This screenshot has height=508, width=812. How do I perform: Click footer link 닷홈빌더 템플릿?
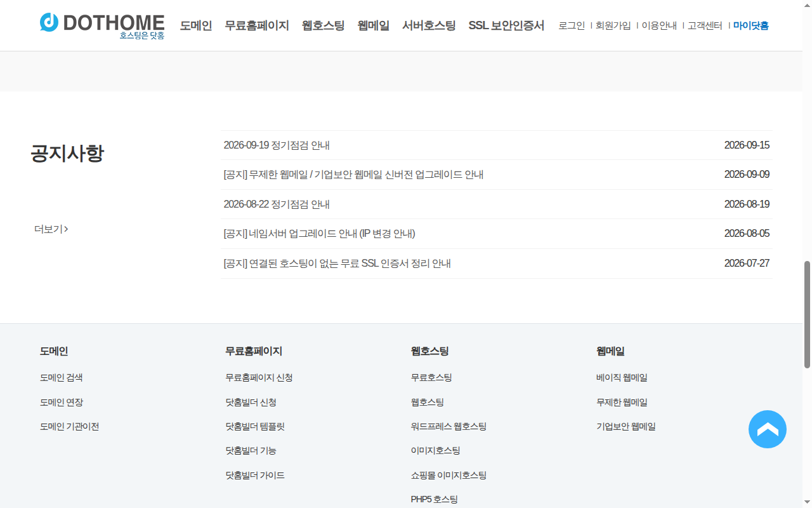(255, 427)
